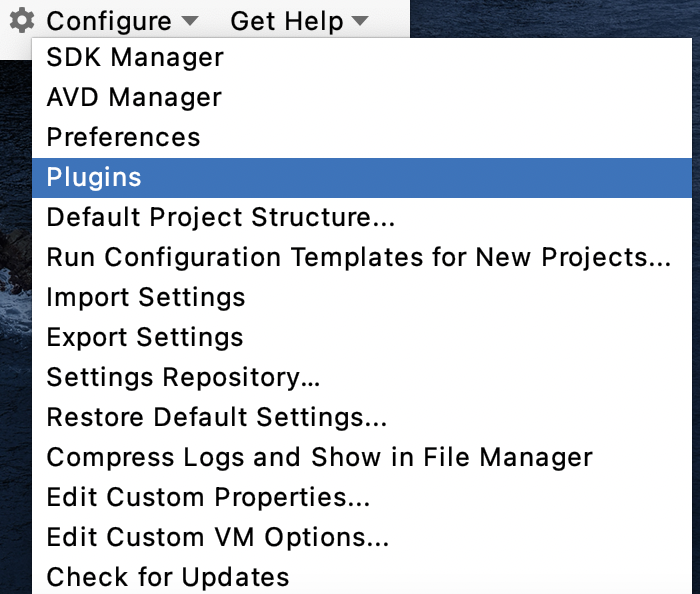Expand the Get Help dropdown arrow
The height and width of the screenshot is (594, 700).
click(360, 21)
